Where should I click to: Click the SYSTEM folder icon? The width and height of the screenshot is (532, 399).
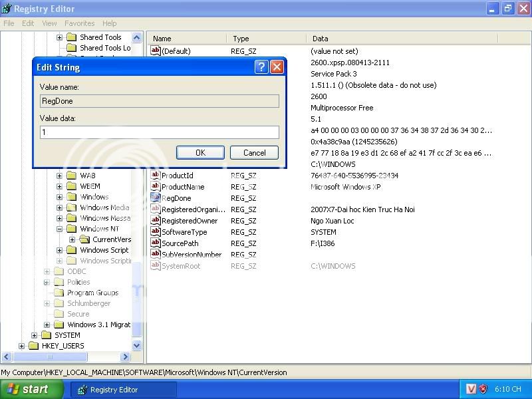coord(46,335)
